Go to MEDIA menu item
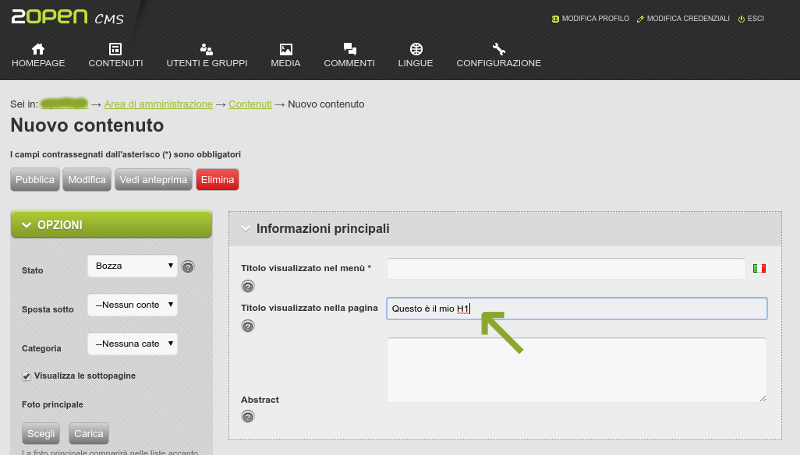800x455 pixels. [286, 63]
